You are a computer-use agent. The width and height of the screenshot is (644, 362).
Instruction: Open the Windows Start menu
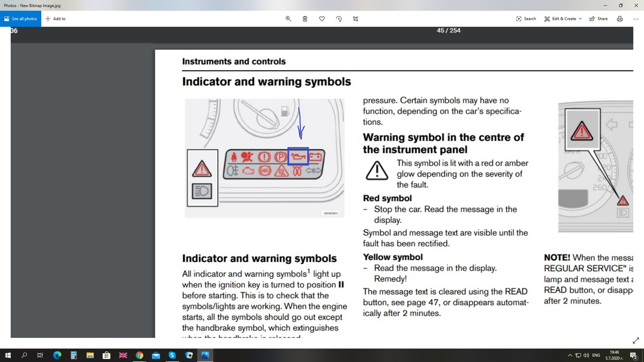(8, 355)
